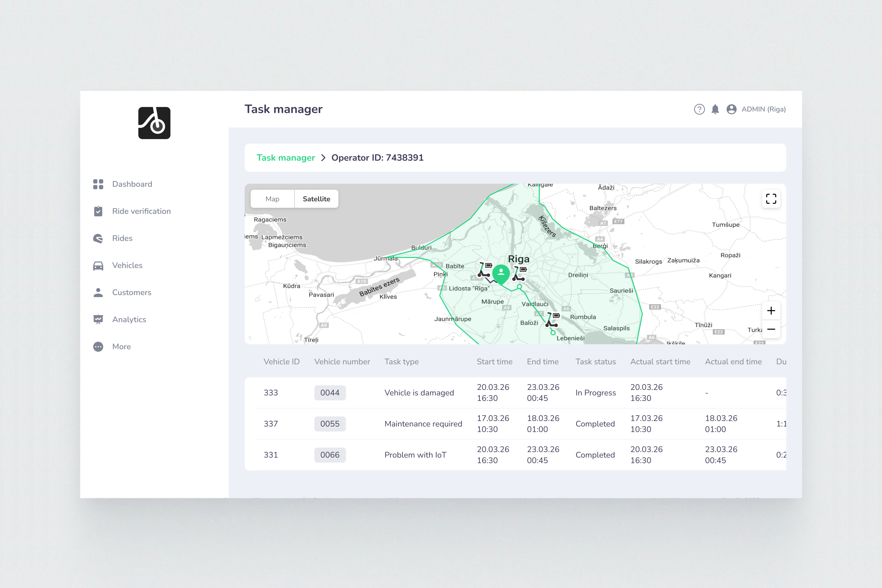Viewport: 882px width, 588px height.
Task: Select Vehicle ID 337 cell
Action: coord(271,424)
